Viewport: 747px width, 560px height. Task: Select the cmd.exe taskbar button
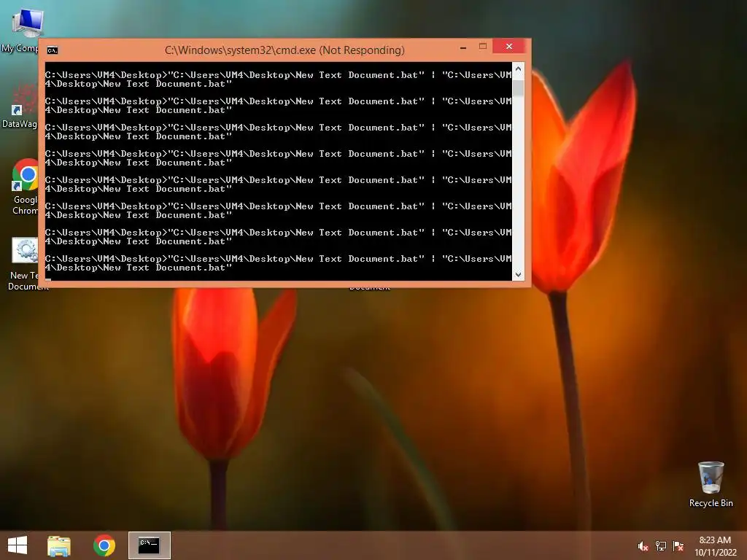click(x=149, y=545)
